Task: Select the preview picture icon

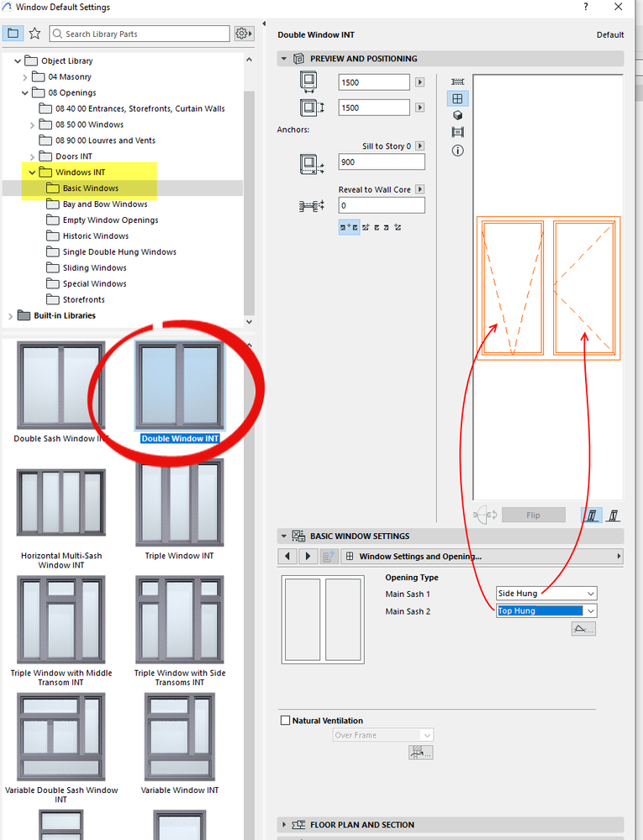Action: (458, 132)
